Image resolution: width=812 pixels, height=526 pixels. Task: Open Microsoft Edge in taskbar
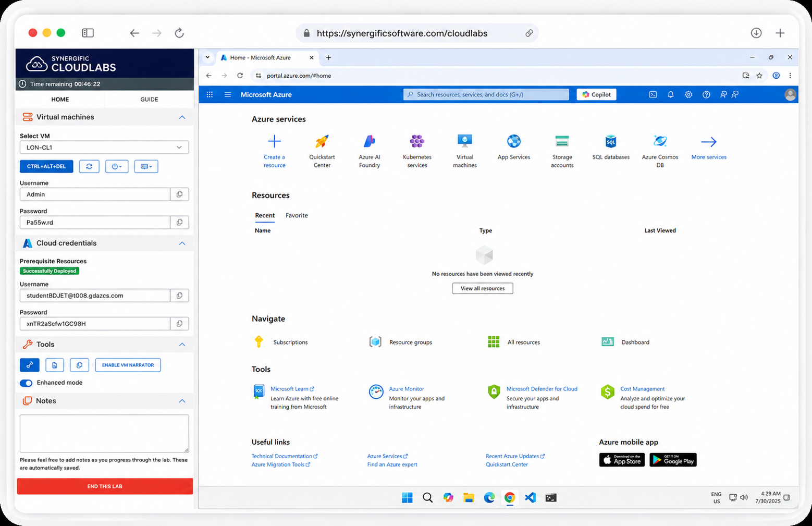tap(489, 497)
